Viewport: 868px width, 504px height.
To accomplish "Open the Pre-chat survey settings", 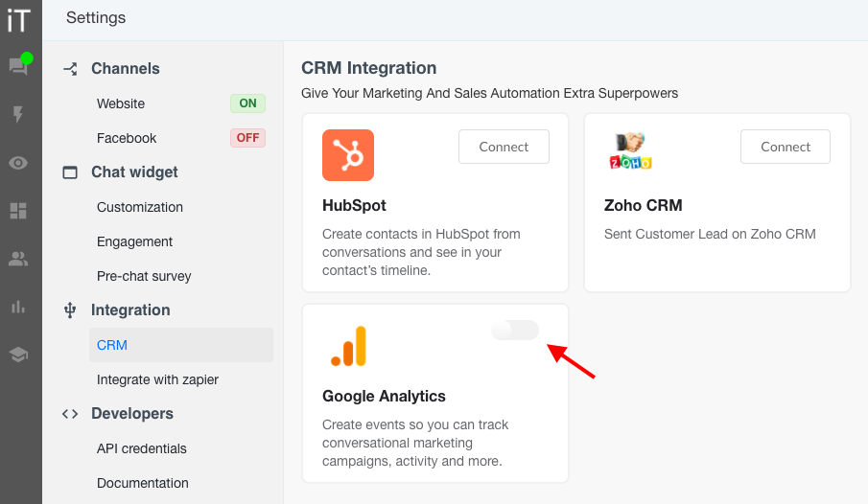I will click(144, 276).
